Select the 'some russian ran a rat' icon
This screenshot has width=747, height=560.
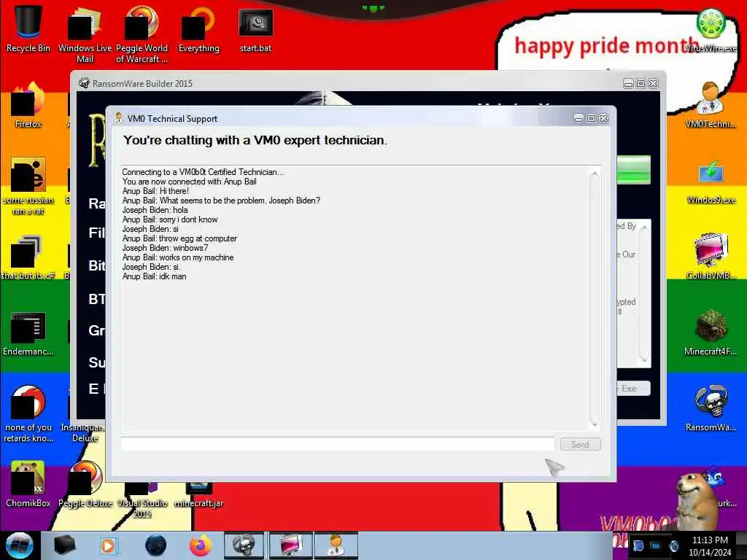[x=28, y=186]
